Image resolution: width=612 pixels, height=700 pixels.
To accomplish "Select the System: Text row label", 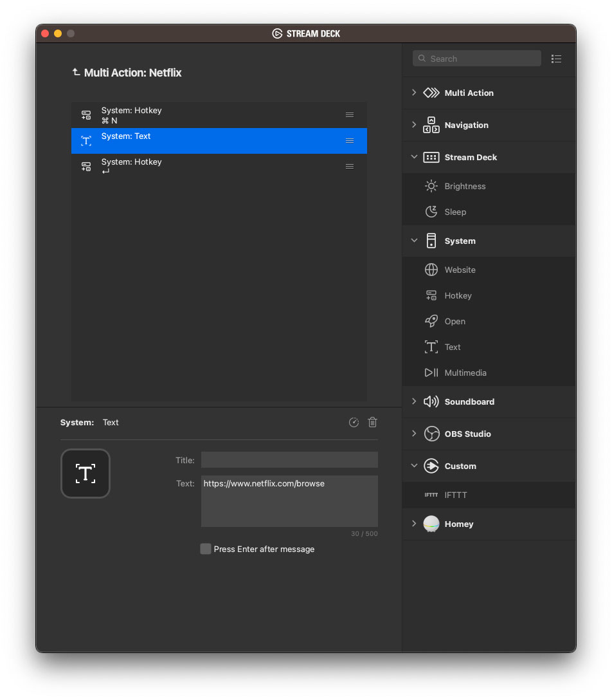I will point(126,136).
